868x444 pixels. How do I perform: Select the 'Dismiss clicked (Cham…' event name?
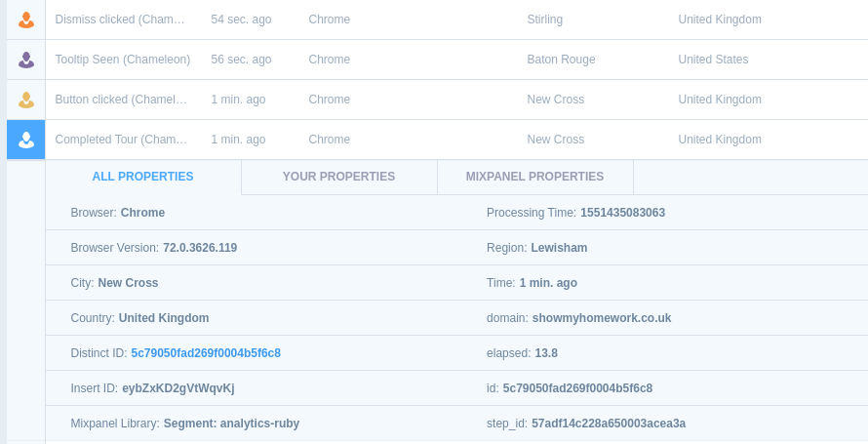(x=120, y=20)
